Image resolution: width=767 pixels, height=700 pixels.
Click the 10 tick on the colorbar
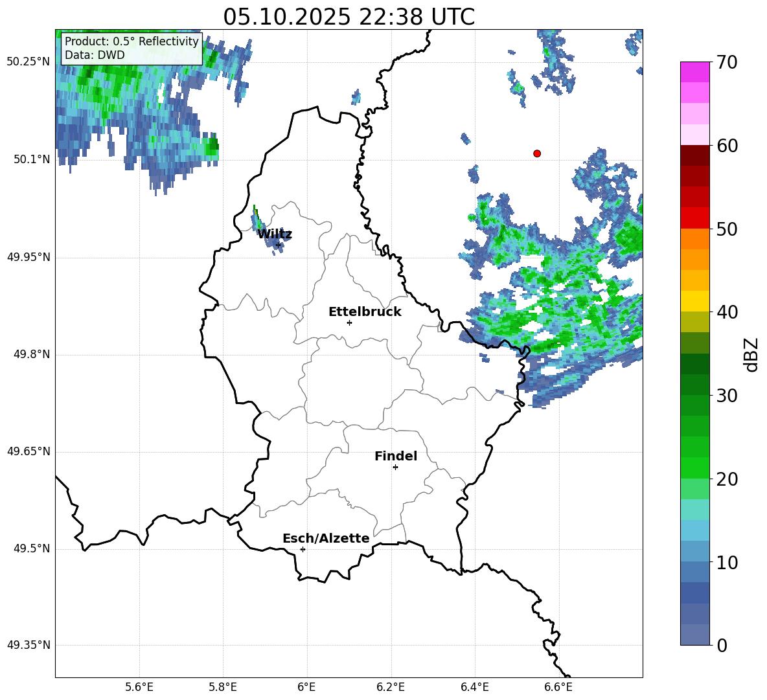727,562
